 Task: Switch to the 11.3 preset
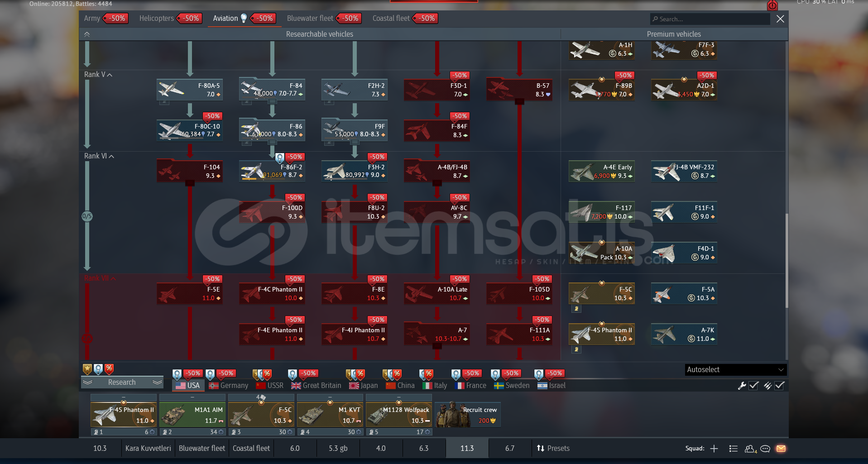[467, 448]
